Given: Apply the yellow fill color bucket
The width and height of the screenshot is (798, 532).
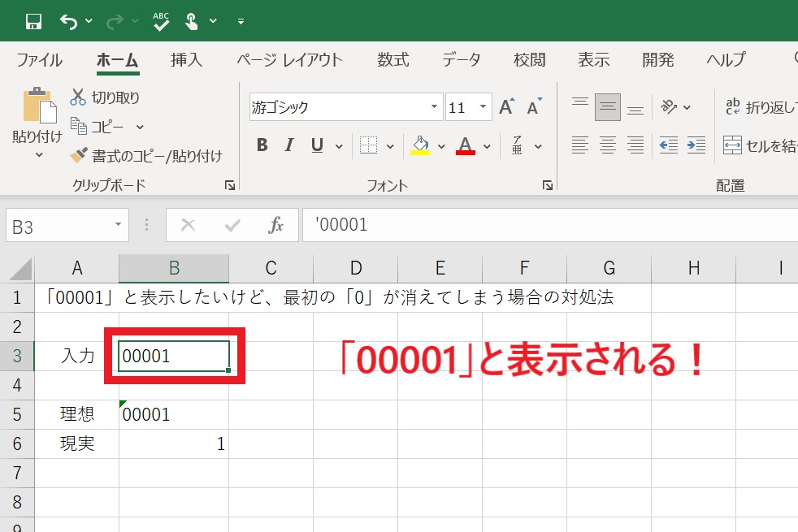Looking at the screenshot, I should pos(420,145).
